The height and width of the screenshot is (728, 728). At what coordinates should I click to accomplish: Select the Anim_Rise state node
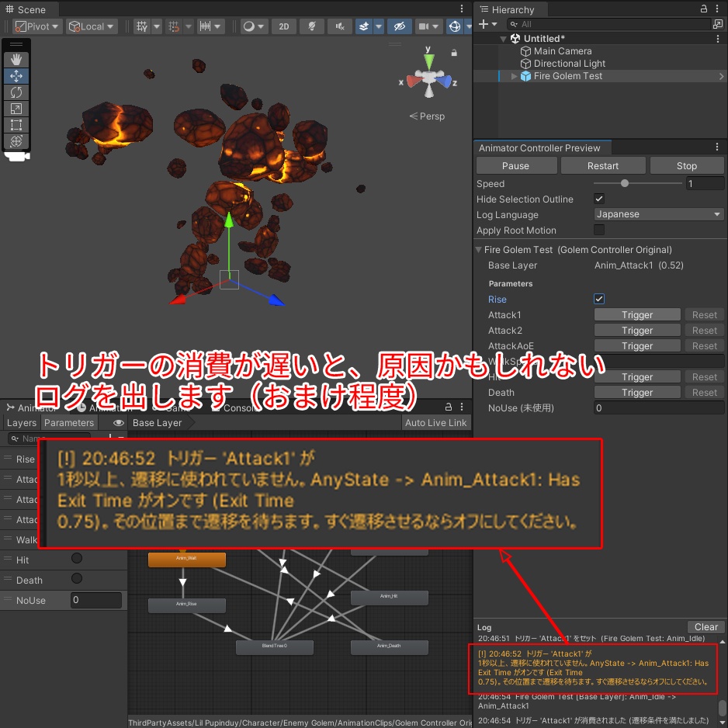(186, 605)
